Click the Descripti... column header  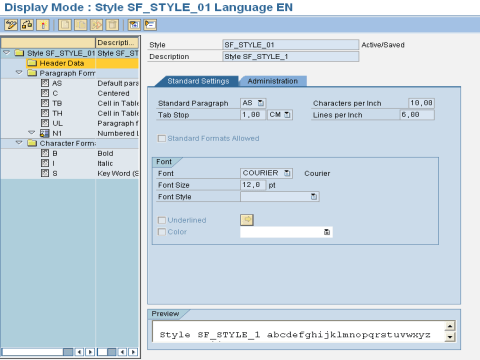(117, 43)
